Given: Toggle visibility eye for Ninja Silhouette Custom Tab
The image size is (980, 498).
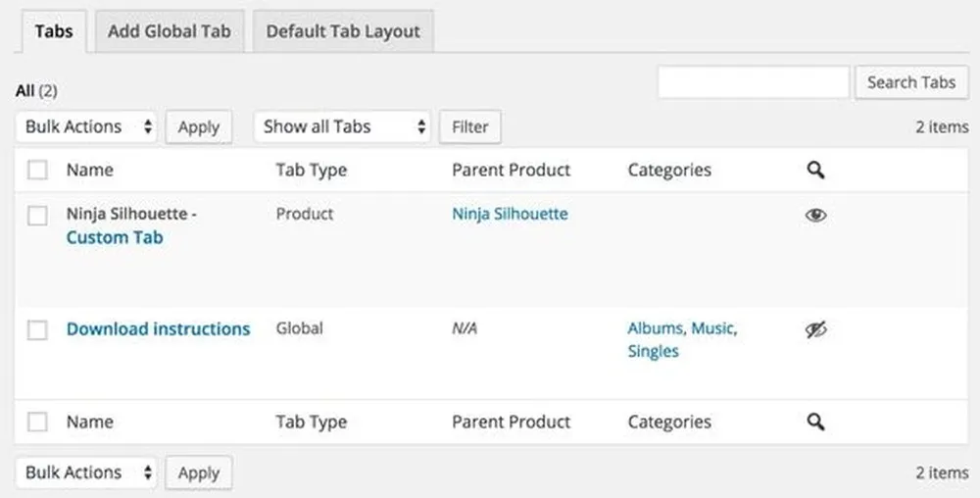Looking at the screenshot, I should (x=815, y=215).
